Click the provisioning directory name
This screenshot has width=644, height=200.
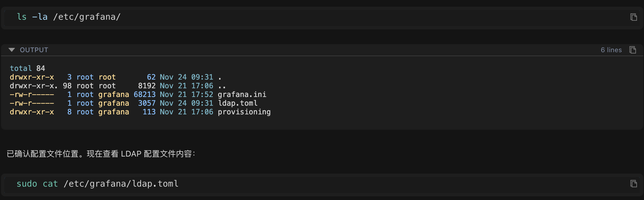tap(244, 112)
